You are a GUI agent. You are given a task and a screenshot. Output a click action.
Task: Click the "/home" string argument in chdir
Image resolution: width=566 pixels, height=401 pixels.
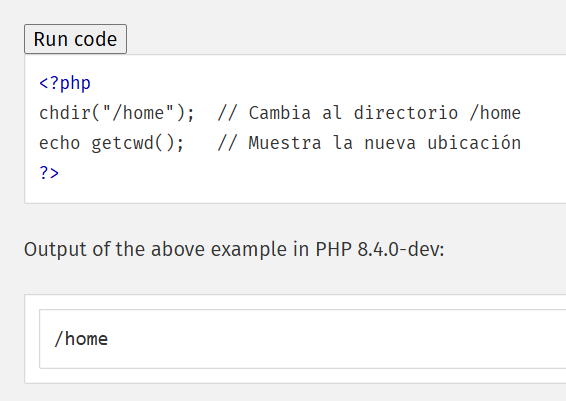point(138,113)
